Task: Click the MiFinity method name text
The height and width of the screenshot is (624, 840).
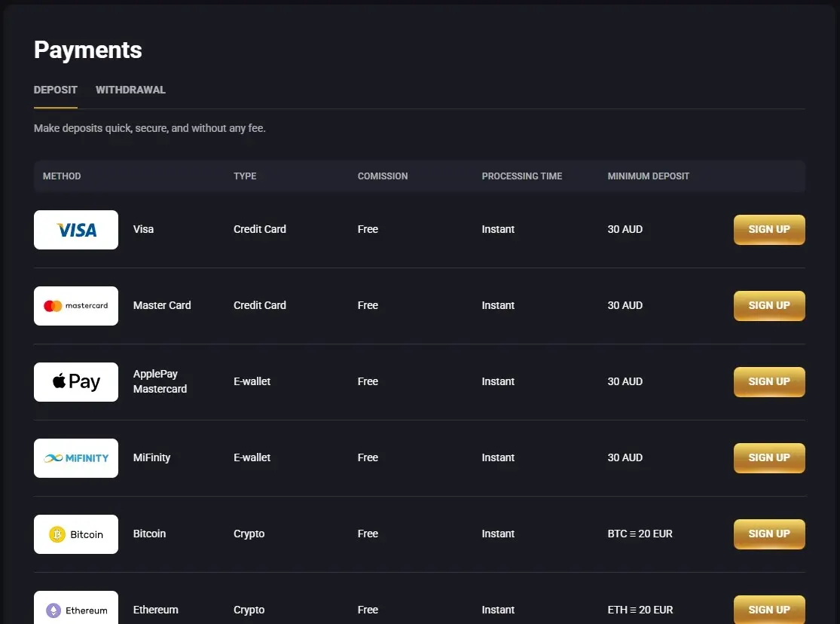Action: click(x=151, y=457)
